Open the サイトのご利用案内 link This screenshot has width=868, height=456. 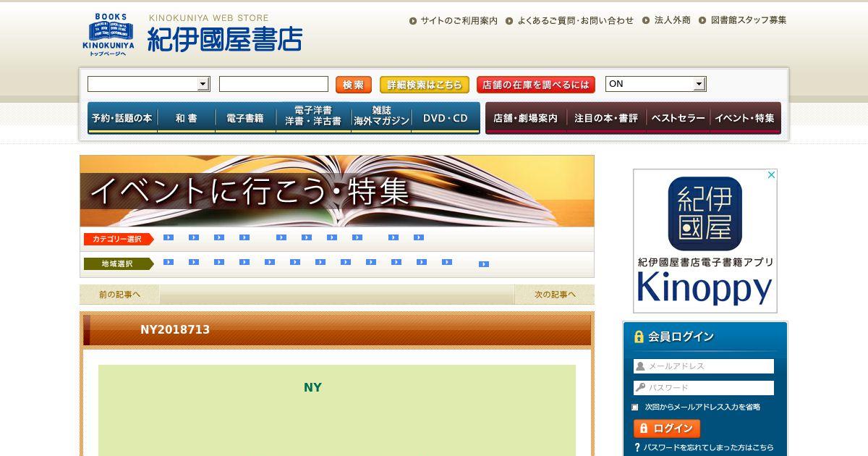pos(454,20)
